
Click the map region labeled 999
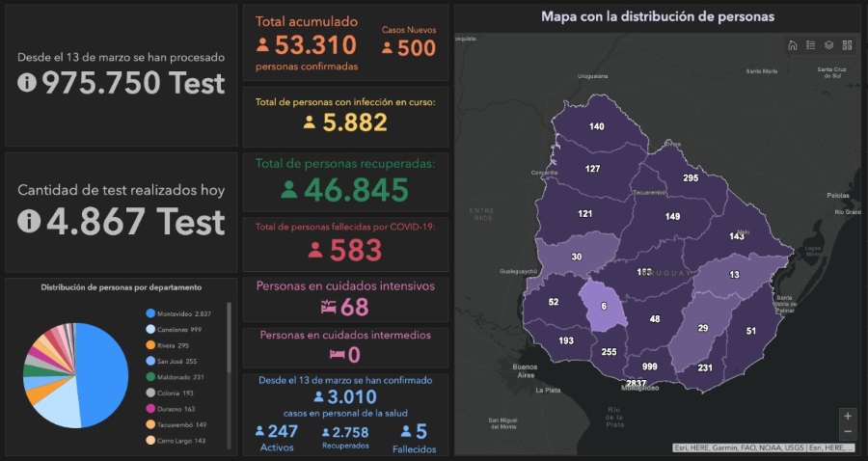[649, 366]
